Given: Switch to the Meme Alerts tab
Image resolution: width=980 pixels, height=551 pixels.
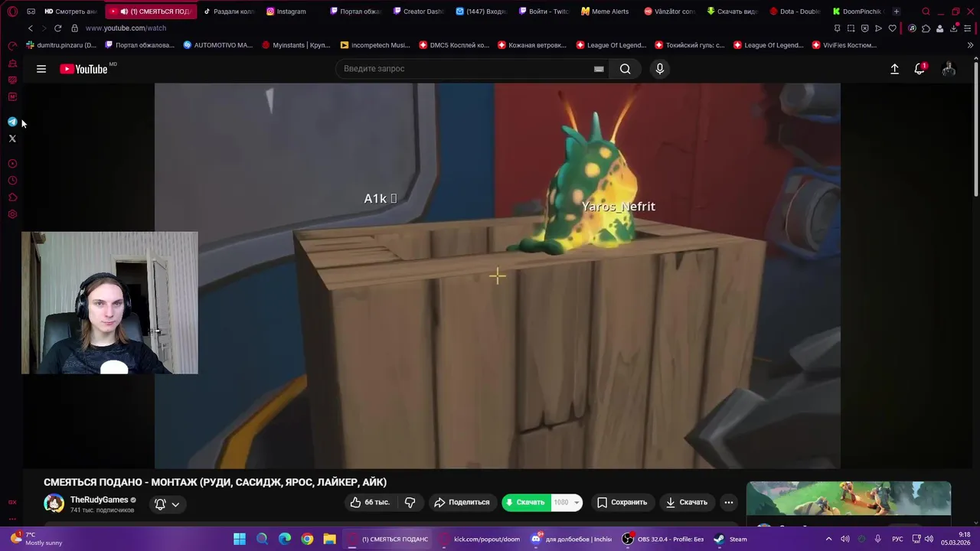Looking at the screenshot, I should (x=605, y=11).
